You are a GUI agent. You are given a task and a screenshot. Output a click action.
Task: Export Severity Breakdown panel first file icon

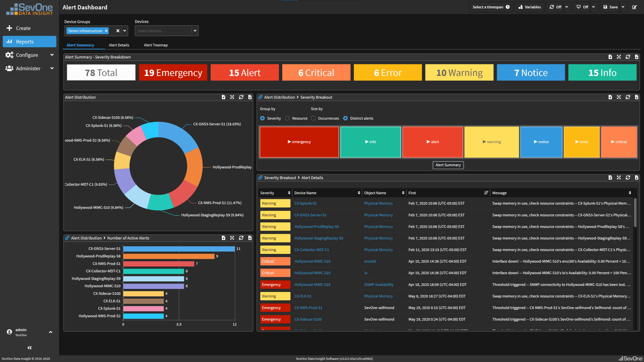(610, 57)
